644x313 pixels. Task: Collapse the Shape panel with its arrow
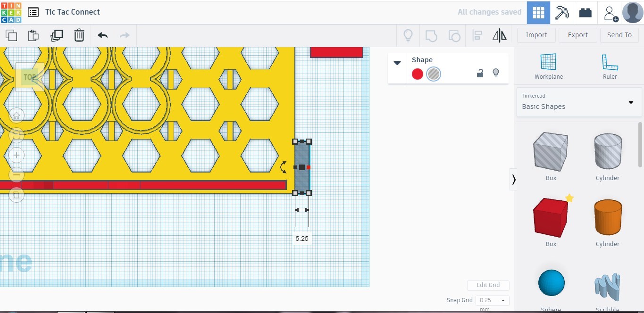397,62
